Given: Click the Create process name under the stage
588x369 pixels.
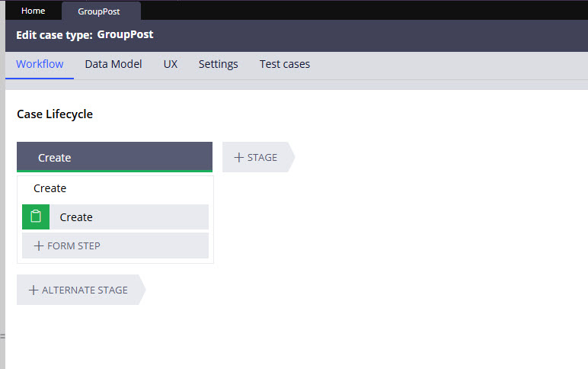Looking at the screenshot, I should pos(50,188).
